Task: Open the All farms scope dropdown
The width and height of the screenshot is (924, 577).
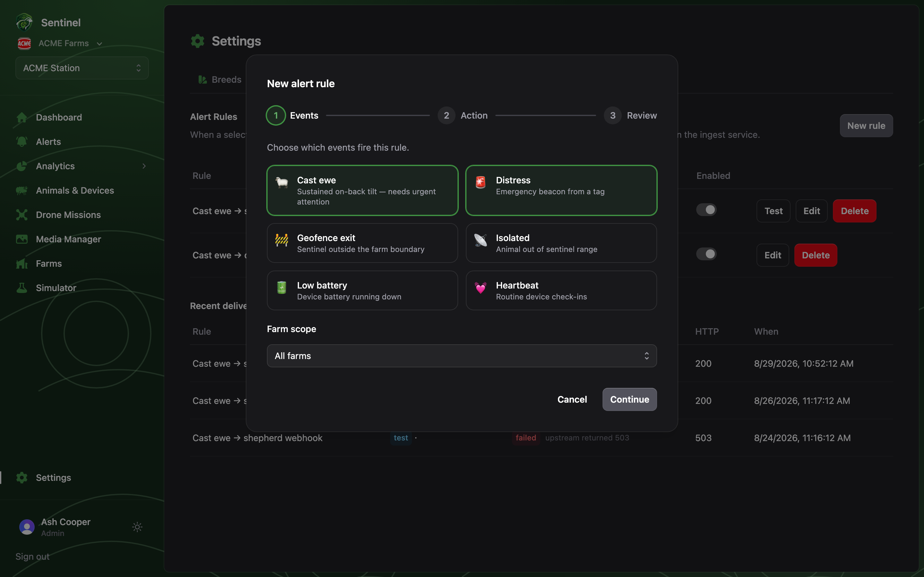Action: 462,356
